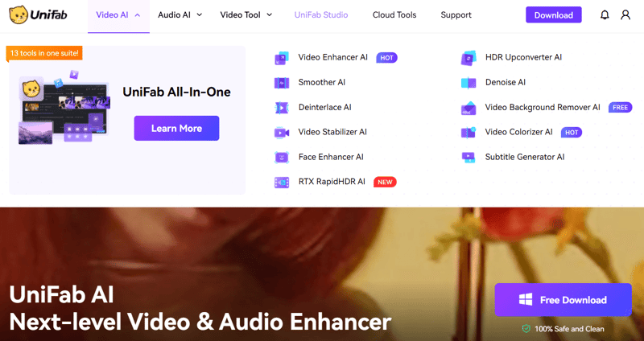Click Learn More for UniFab All-In-One

(x=176, y=129)
